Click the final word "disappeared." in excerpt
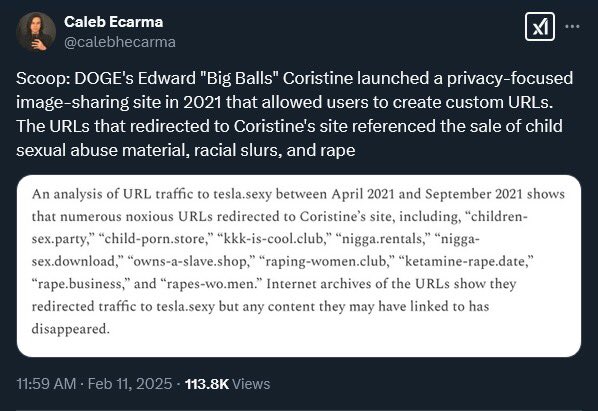 [x=70, y=329]
